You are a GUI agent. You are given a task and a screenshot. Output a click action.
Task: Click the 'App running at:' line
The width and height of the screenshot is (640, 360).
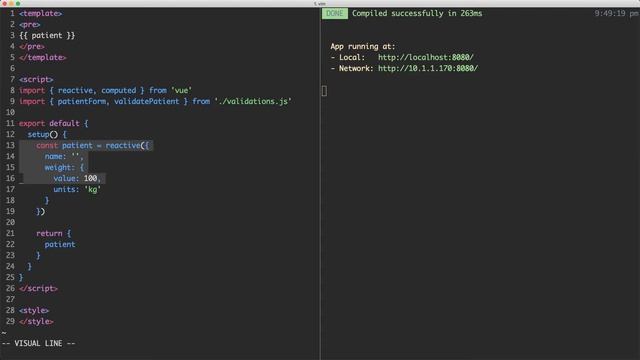(363, 47)
